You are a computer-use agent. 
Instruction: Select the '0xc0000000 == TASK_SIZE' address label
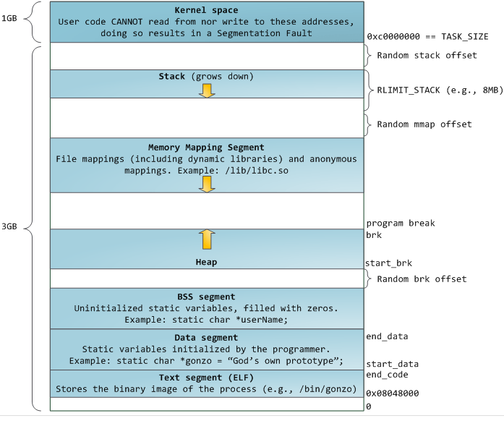point(427,37)
